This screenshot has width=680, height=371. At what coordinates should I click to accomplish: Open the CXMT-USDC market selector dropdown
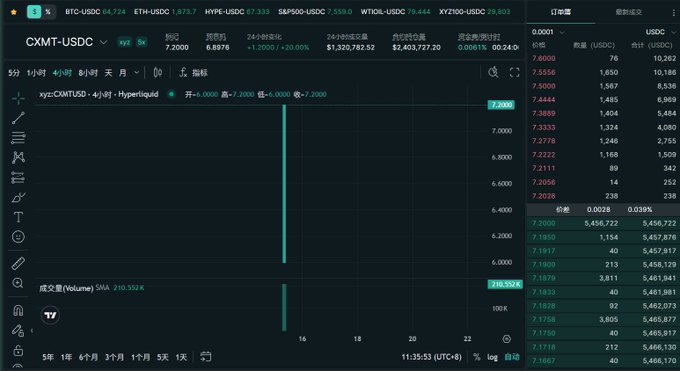[66, 42]
